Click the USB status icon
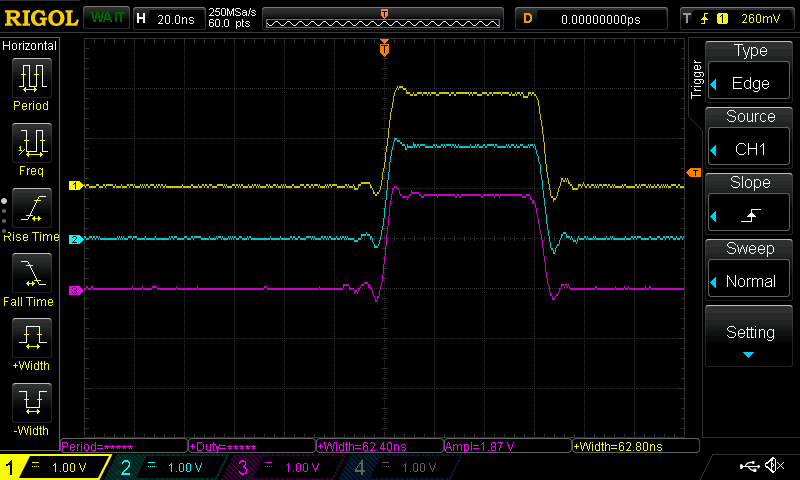Screen dimensions: 800x480 749,466
